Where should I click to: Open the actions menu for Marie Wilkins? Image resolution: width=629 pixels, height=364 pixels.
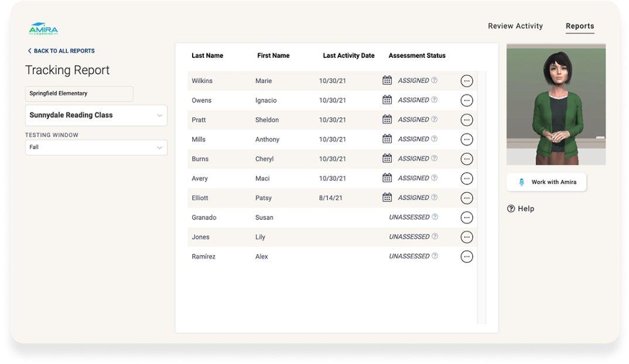[x=466, y=80]
